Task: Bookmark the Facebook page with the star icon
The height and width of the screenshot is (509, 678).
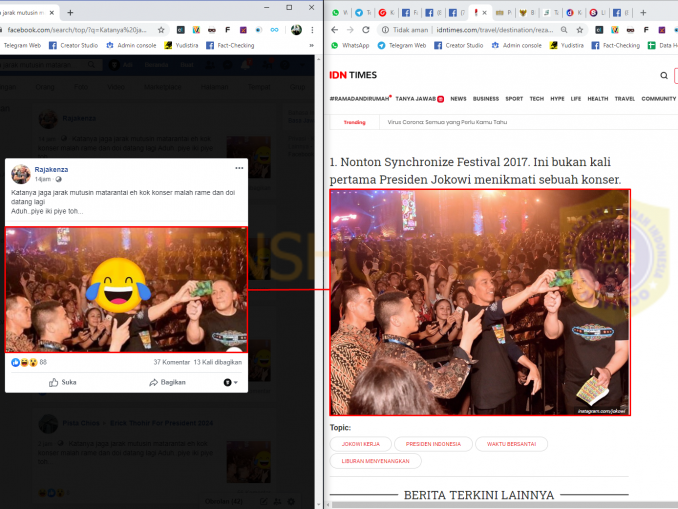Action: click(161, 30)
